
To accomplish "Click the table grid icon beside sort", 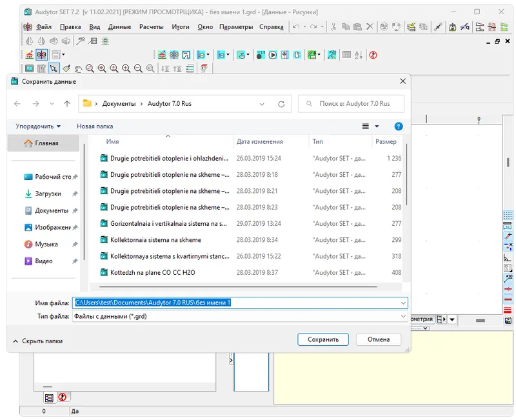I will pos(346,55).
